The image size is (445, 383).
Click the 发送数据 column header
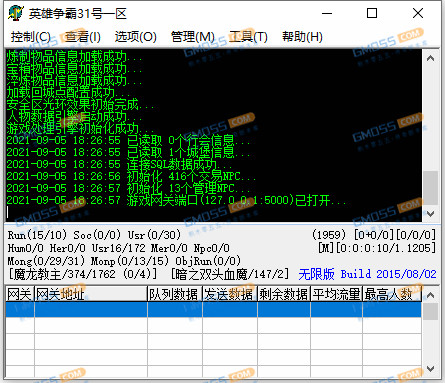coord(230,294)
